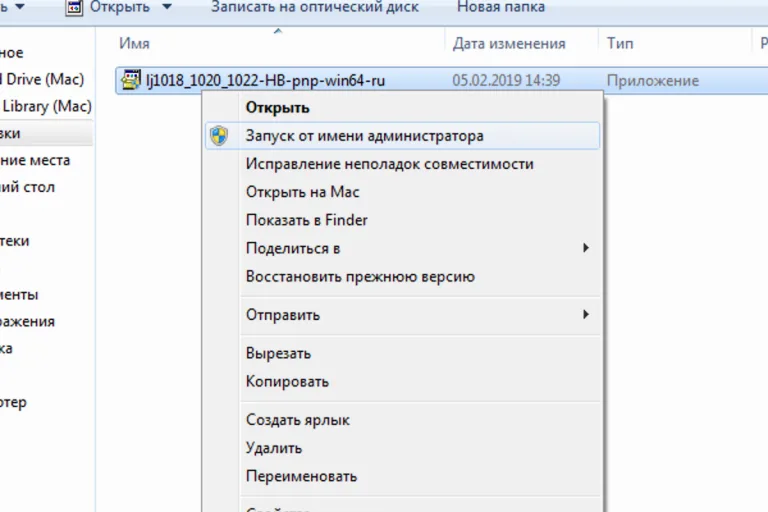Open the dropdown arrow next to toolbar Открыть

(167, 7)
